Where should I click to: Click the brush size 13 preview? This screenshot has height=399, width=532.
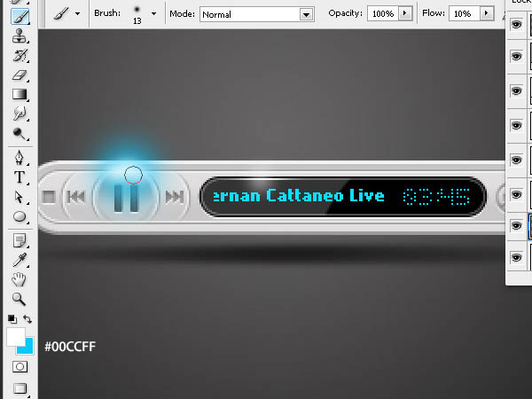click(x=137, y=14)
